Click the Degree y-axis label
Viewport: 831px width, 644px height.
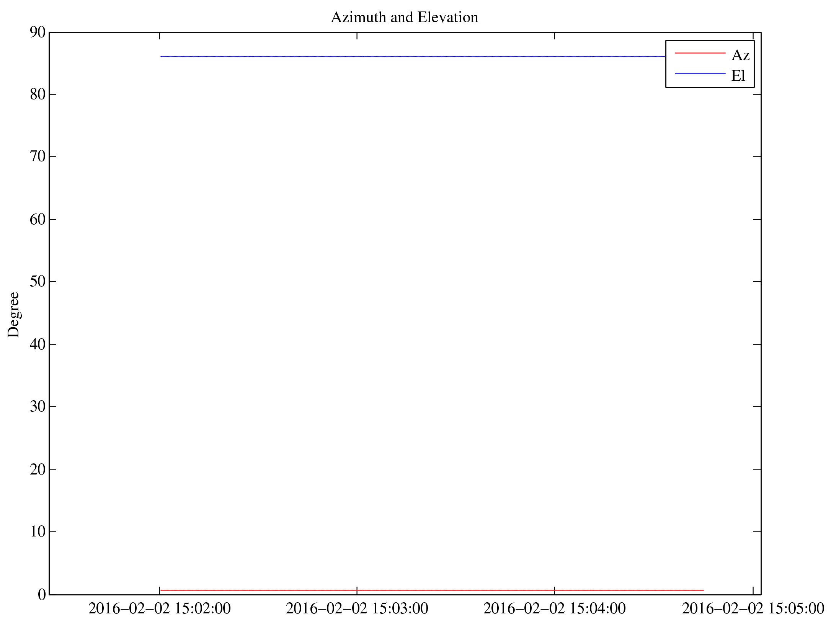click(13, 315)
